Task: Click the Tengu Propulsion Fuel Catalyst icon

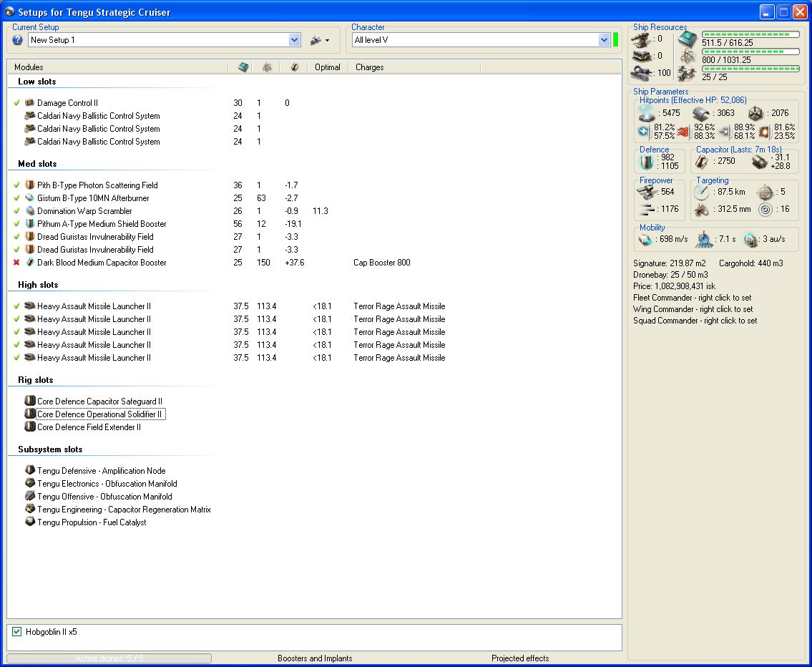Action: coord(30,522)
